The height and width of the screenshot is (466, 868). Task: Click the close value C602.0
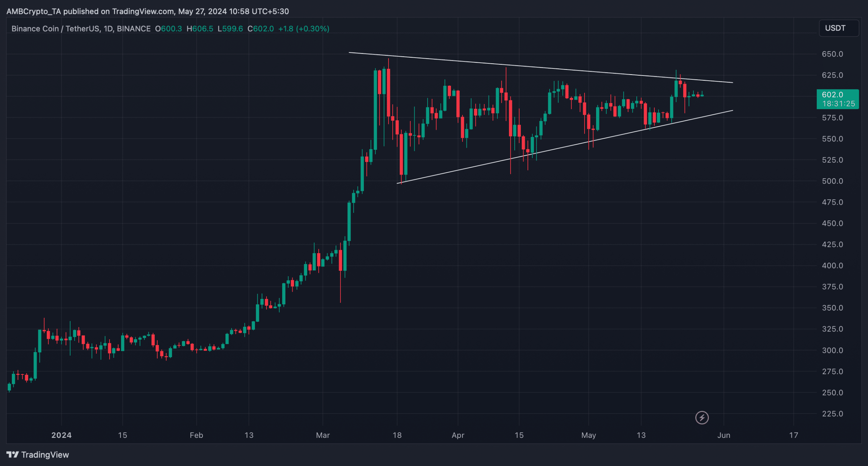click(x=260, y=29)
